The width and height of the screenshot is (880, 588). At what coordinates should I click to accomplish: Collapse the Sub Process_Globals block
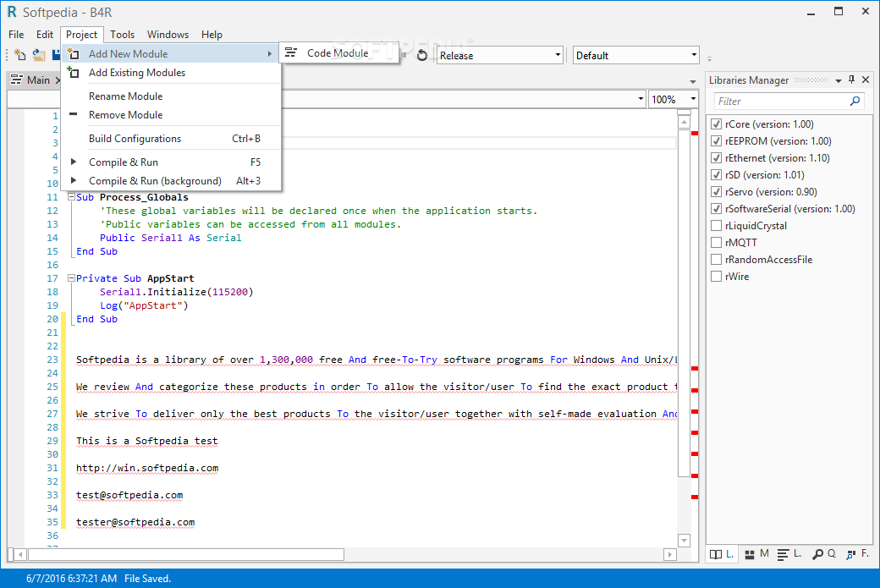71,197
